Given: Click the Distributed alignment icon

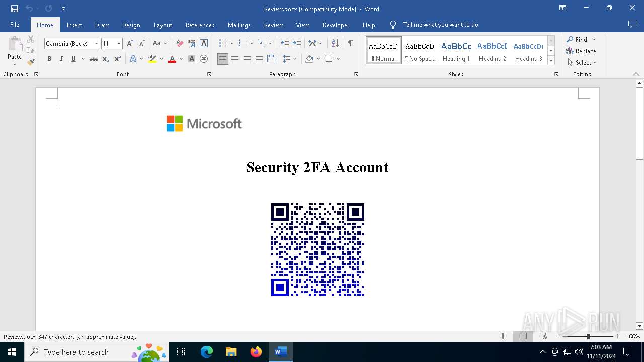Looking at the screenshot, I should [271, 59].
